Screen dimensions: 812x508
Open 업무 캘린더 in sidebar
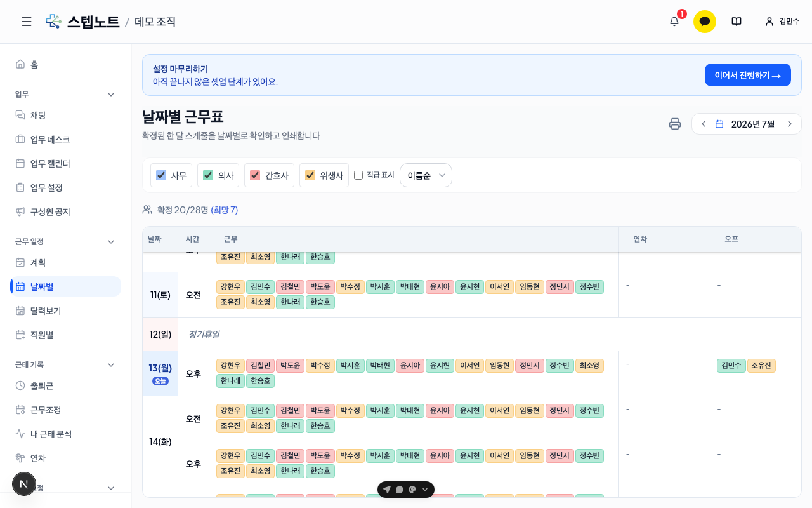66,163
